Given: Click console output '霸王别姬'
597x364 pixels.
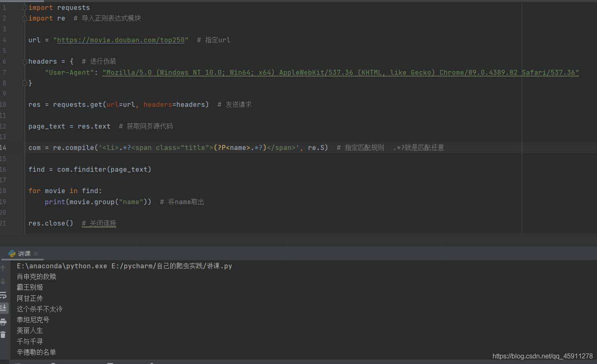Looking at the screenshot, I should coord(30,288).
